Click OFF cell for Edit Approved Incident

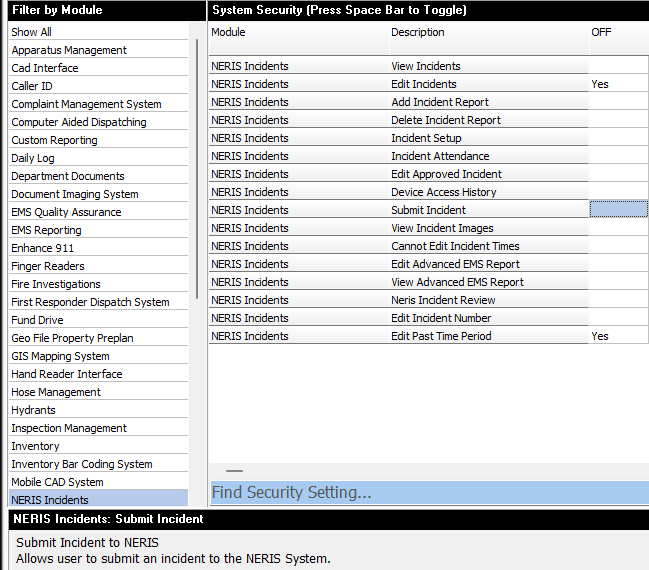[x=619, y=174]
